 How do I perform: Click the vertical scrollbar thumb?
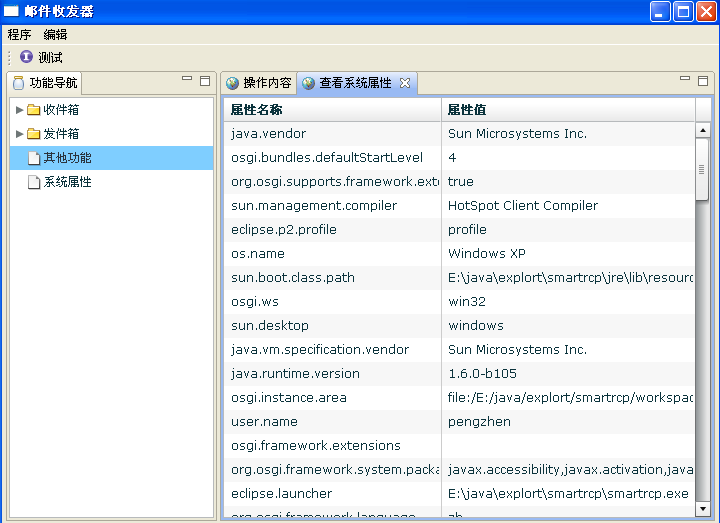pyautogui.click(x=702, y=169)
